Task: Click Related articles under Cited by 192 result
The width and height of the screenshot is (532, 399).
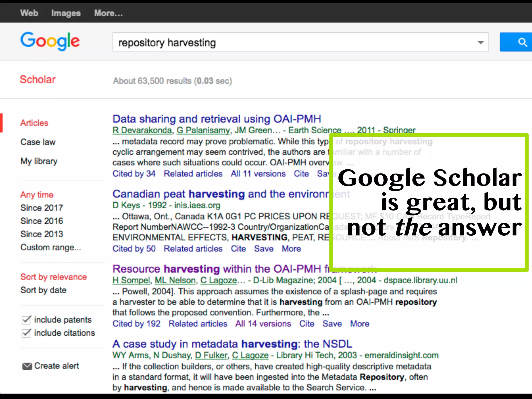Action: 198,324
